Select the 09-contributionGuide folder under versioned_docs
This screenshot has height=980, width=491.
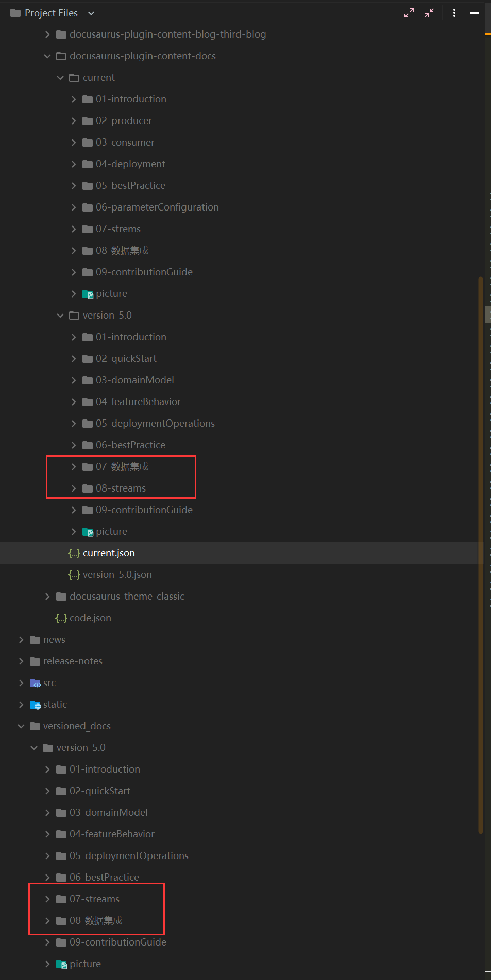118,942
